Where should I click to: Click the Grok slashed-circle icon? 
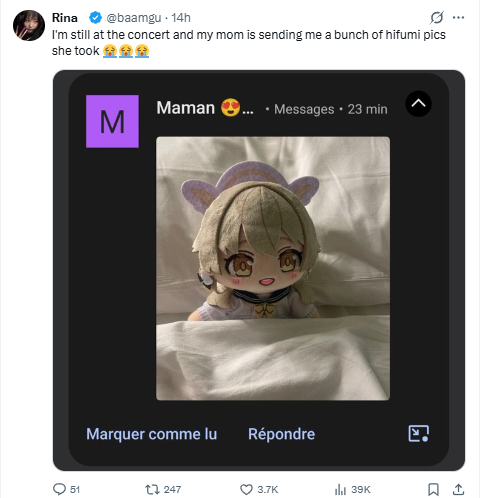click(436, 18)
